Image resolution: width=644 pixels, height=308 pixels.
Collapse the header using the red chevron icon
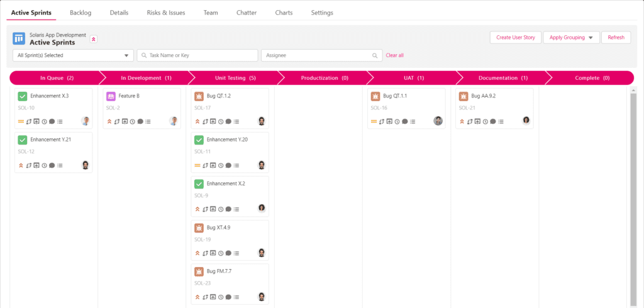94,39
